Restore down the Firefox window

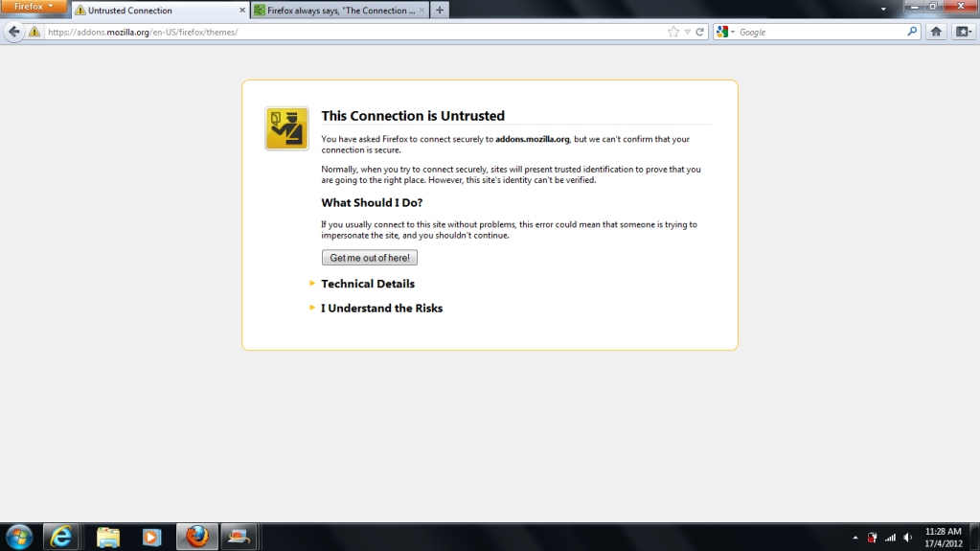(933, 7)
